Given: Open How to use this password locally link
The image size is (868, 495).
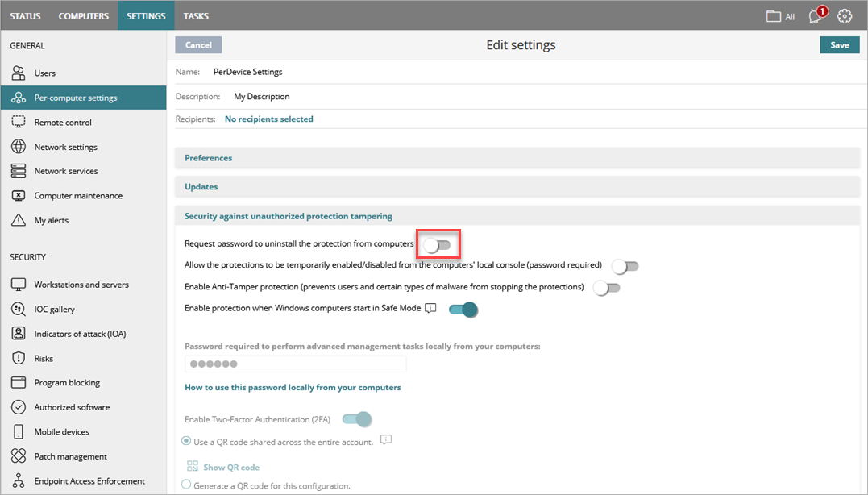Looking at the screenshot, I should coord(292,386).
